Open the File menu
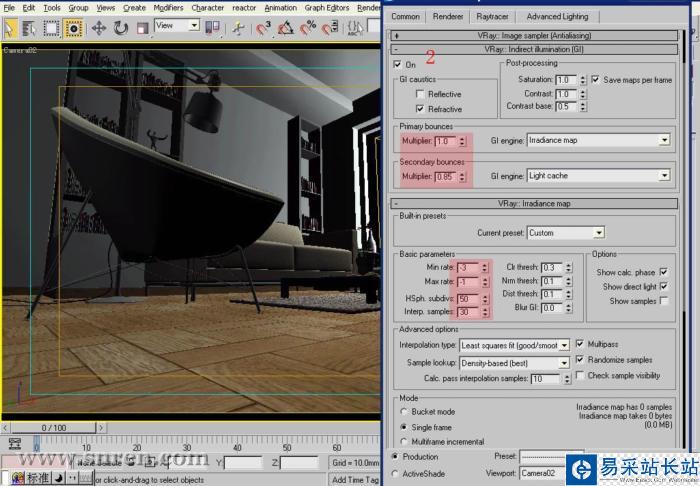 point(9,8)
